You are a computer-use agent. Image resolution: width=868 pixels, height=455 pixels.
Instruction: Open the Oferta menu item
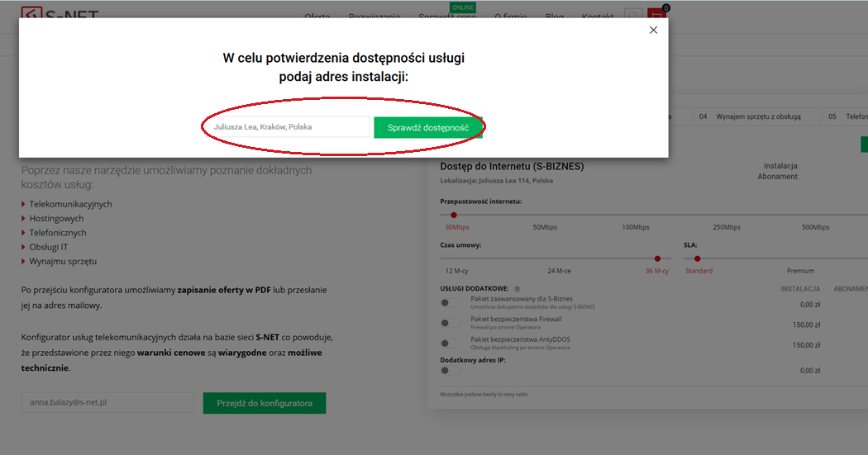(317, 16)
